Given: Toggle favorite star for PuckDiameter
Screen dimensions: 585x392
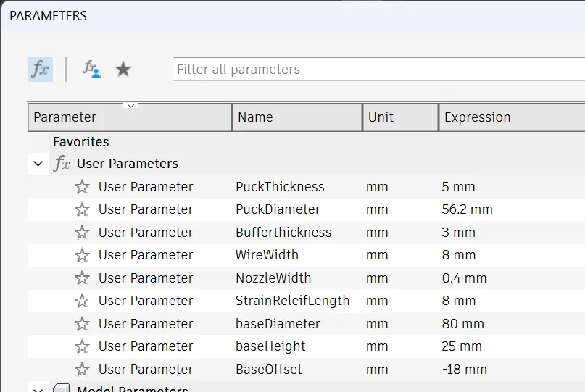Looking at the screenshot, I should click(83, 209).
